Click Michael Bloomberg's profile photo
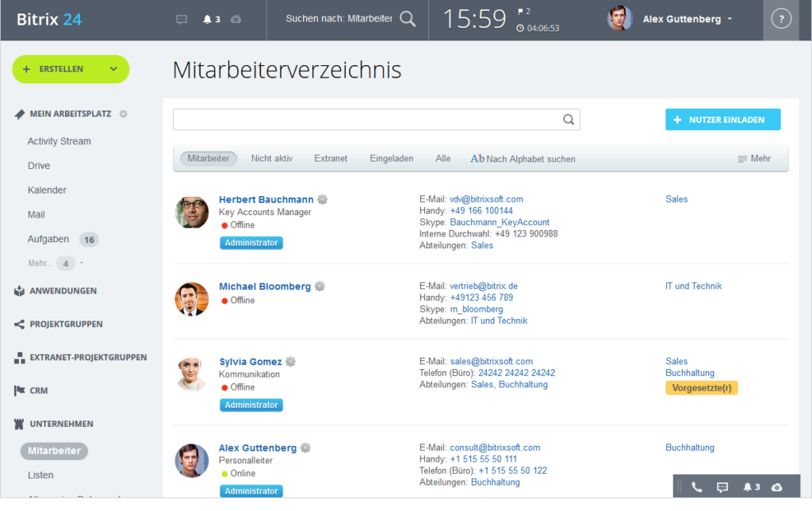The height and width of the screenshot is (511, 812). [x=192, y=299]
